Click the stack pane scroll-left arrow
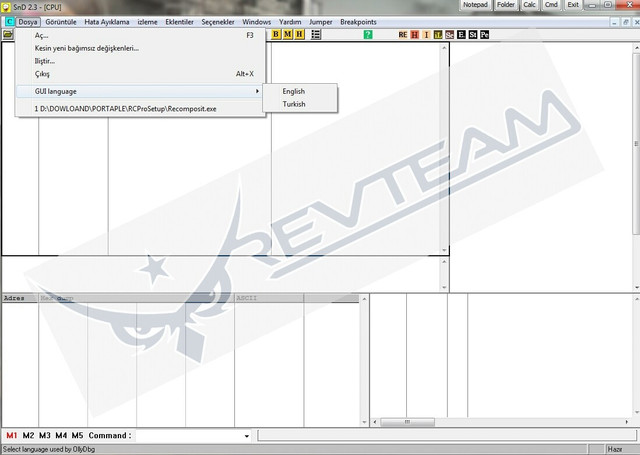This screenshot has height=455, width=640. coord(375,422)
